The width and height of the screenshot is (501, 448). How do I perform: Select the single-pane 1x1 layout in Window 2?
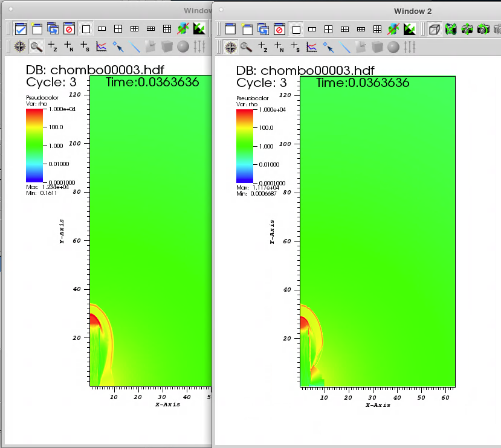pos(296,30)
